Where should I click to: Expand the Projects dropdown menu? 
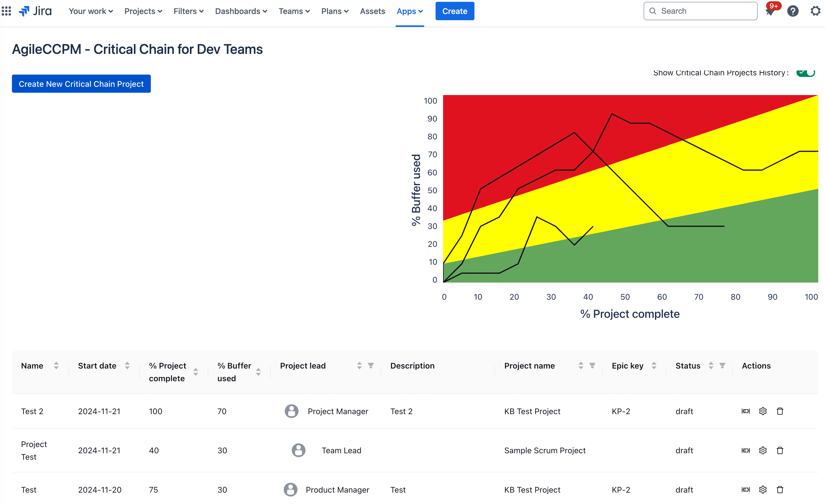[x=143, y=11]
